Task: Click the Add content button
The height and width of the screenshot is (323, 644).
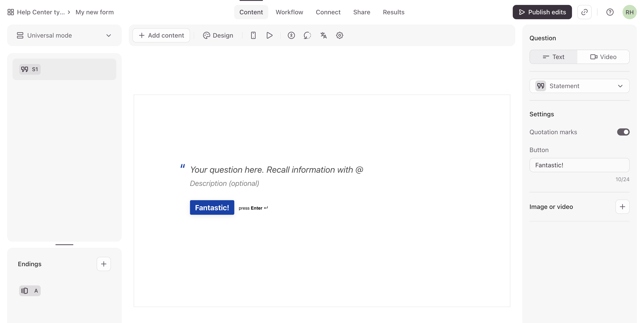Action: [x=161, y=35]
